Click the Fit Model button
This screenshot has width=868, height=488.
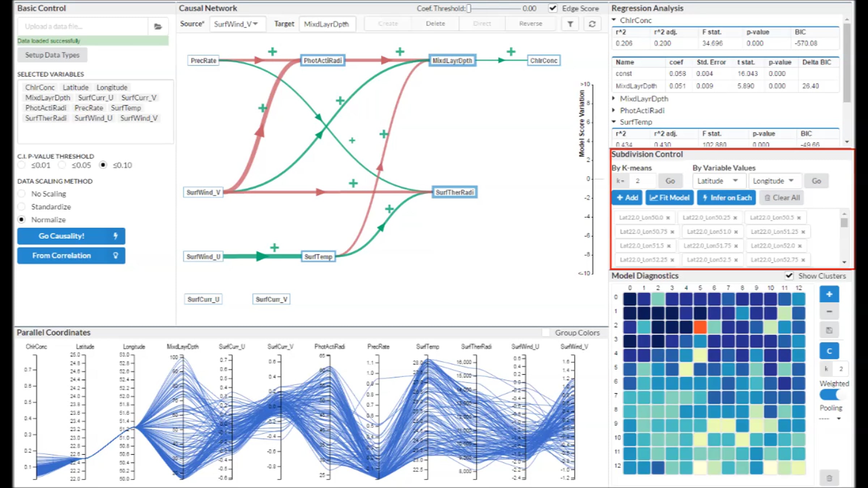[x=669, y=198]
